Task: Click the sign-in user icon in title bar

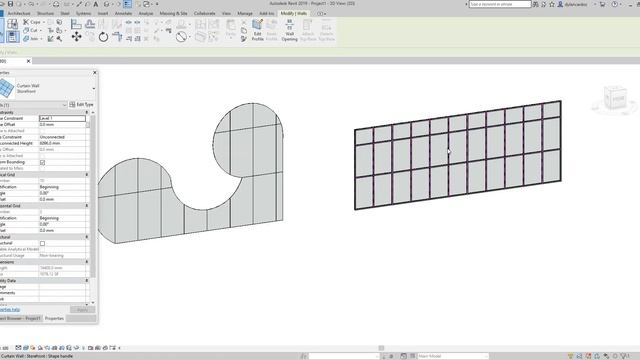Action: coord(560,4)
